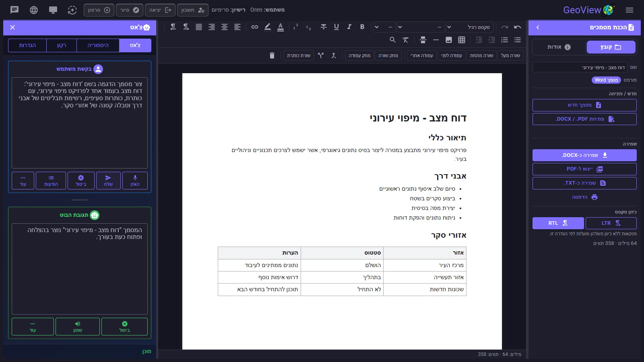This screenshot has height=362, width=644.
Task: Click the 'הדפסה' print link
Action: pos(584,197)
